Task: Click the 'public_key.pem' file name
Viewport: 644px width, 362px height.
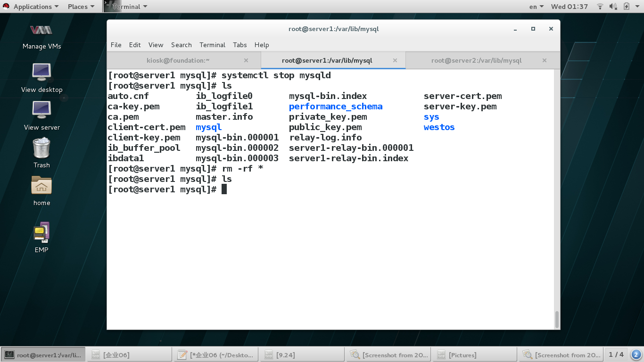Action: 325,127
